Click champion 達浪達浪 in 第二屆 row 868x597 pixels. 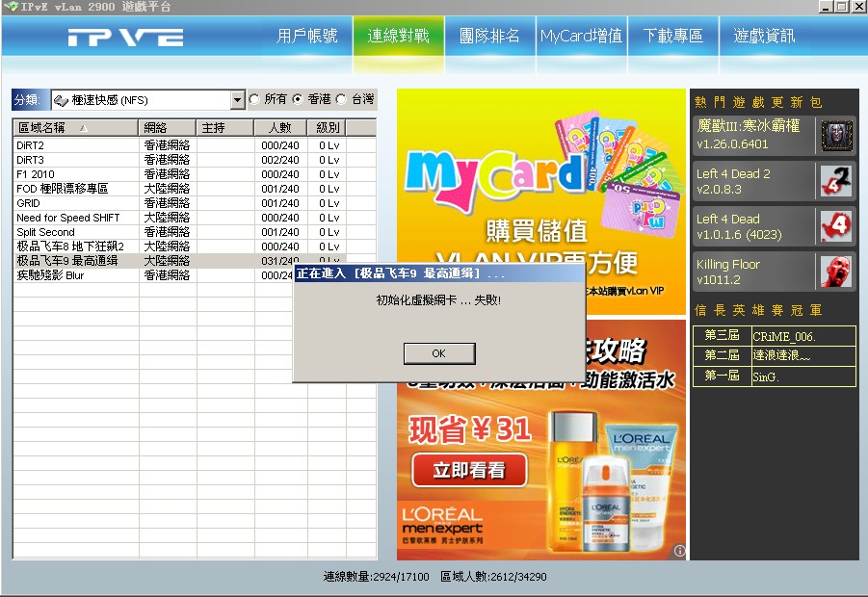coord(802,355)
